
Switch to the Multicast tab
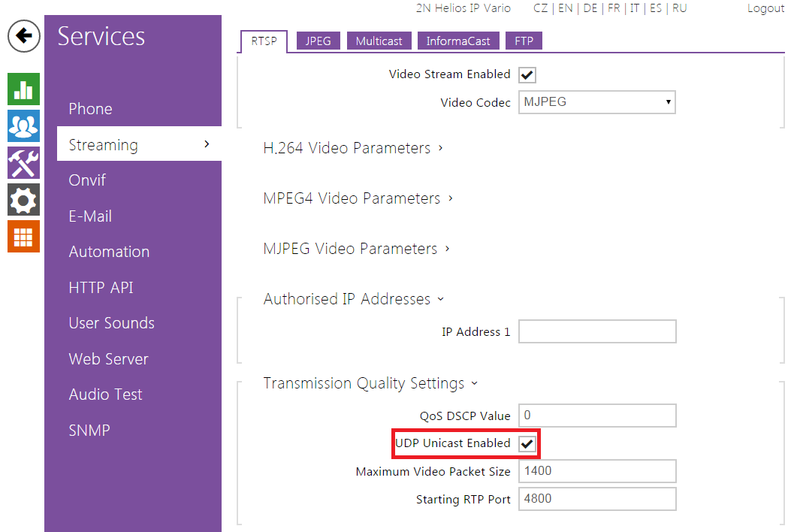(x=379, y=41)
